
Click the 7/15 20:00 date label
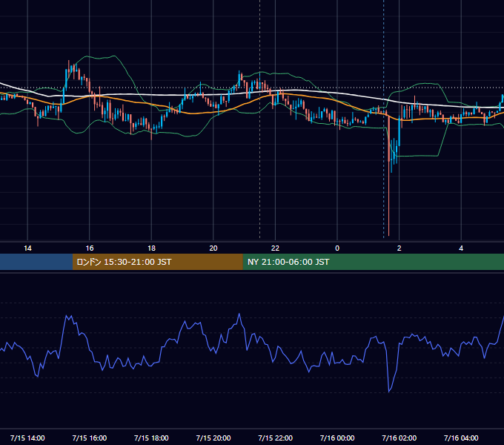(213, 438)
